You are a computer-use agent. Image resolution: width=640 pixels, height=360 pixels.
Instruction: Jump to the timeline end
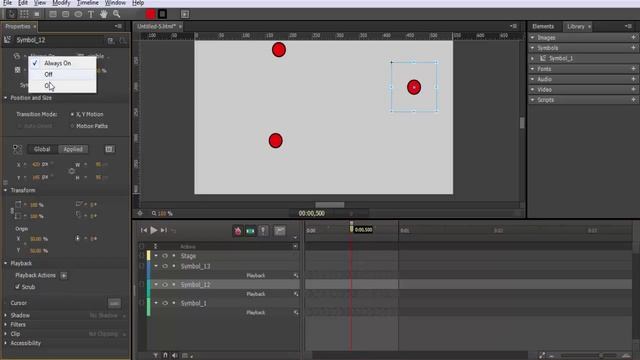pyautogui.click(x=164, y=230)
